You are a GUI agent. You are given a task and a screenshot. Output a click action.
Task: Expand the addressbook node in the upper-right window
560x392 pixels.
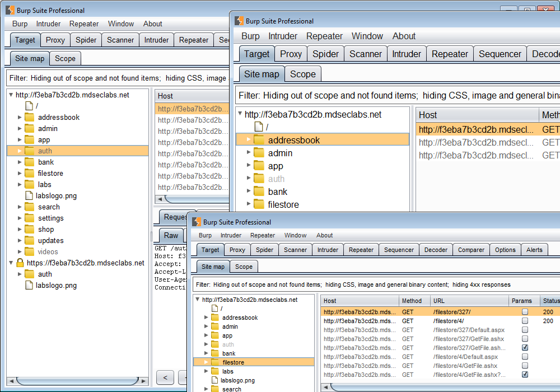[x=249, y=139]
